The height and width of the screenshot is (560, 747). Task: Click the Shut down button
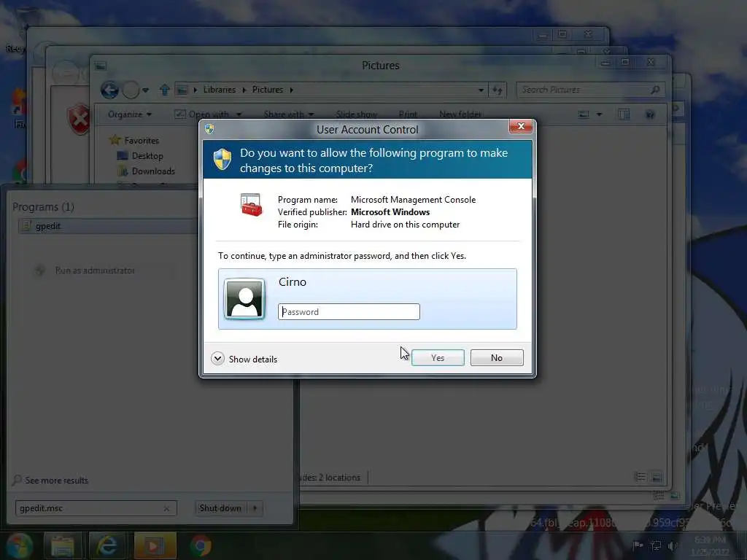(x=220, y=508)
